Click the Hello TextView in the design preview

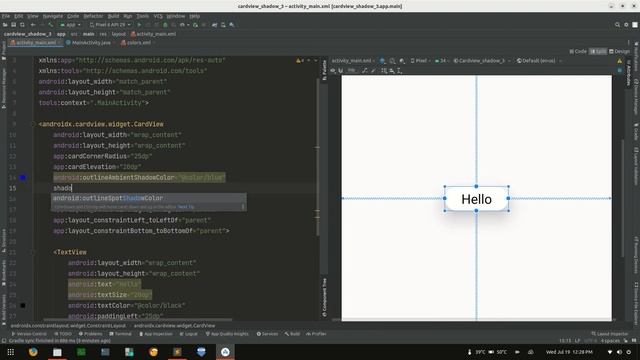click(x=476, y=199)
